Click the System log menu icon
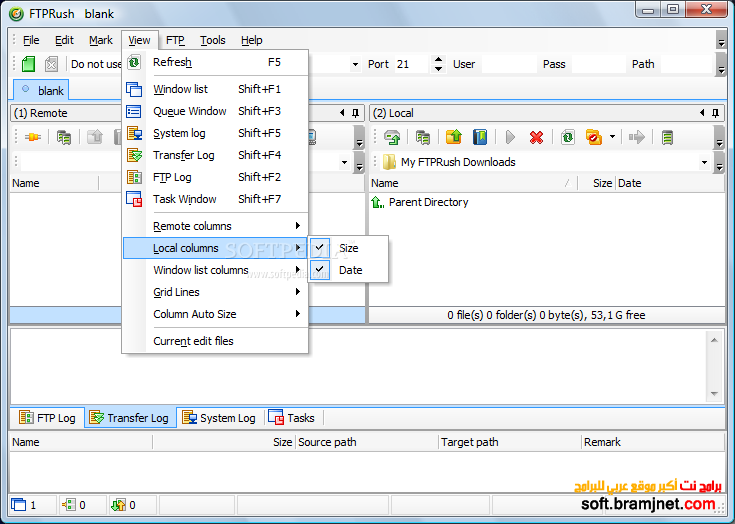735x524 pixels. click(x=134, y=133)
